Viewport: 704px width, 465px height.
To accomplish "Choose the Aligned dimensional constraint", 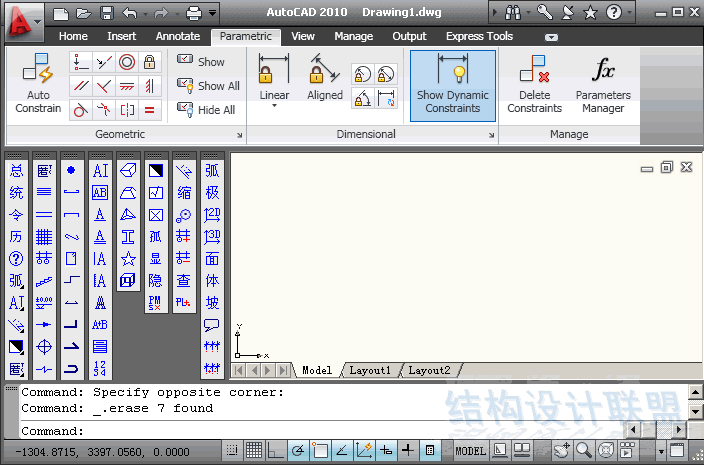I will click(325, 76).
